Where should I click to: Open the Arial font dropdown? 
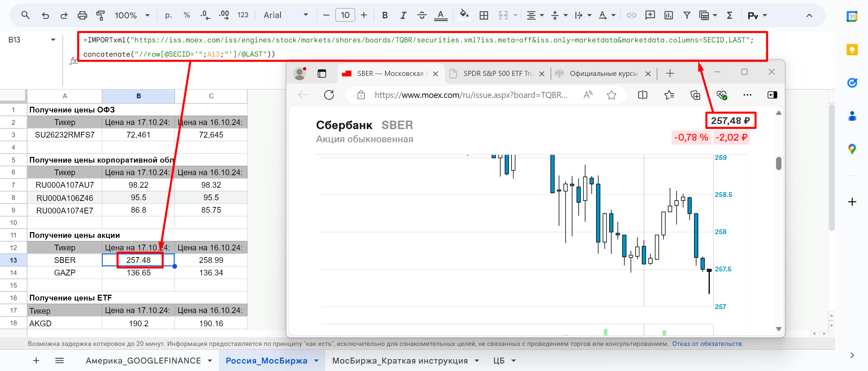(286, 15)
